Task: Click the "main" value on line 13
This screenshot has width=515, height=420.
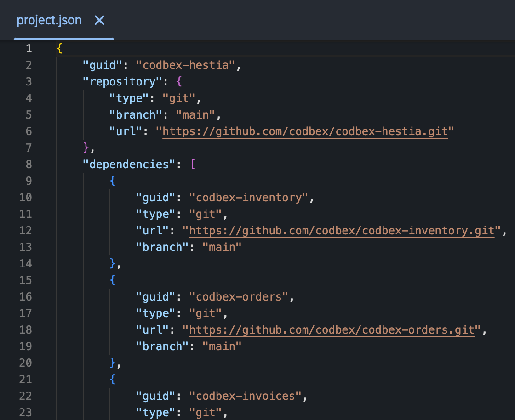Action: tap(222, 247)
